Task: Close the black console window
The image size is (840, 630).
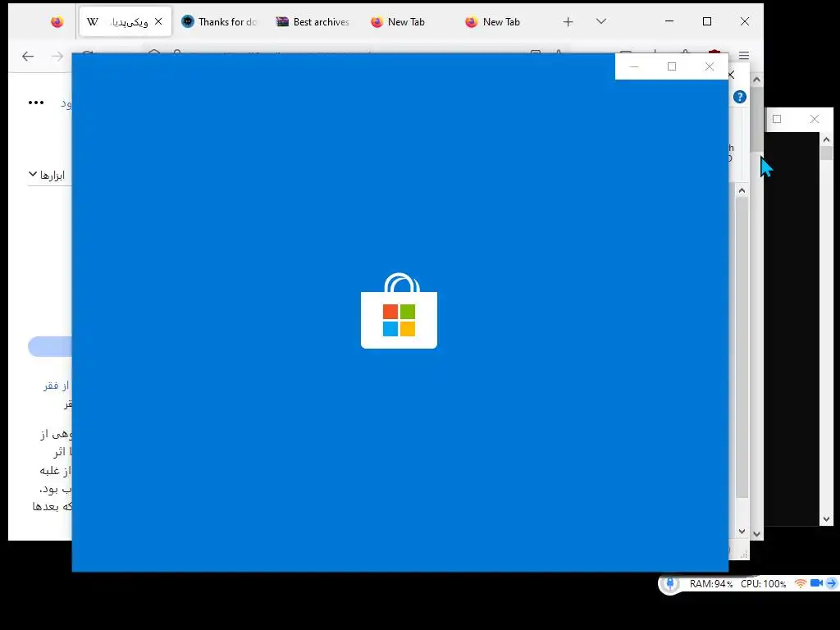Action: [815, 119]
